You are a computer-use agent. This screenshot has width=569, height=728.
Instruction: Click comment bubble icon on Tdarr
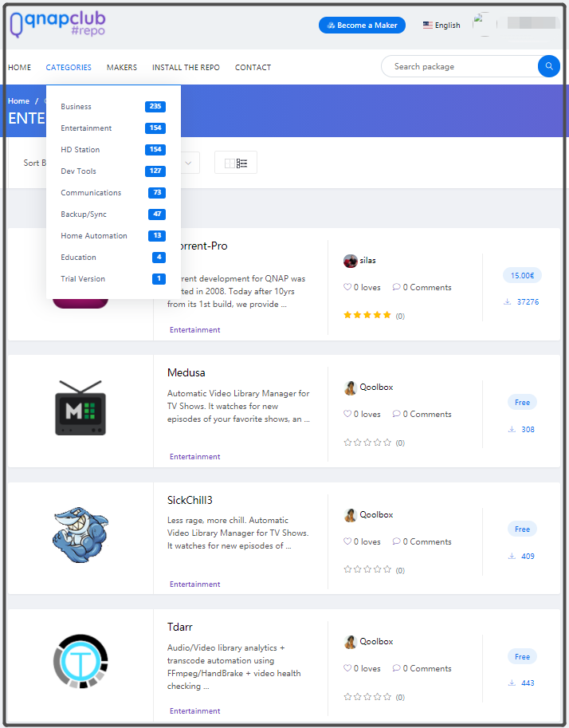396,668
